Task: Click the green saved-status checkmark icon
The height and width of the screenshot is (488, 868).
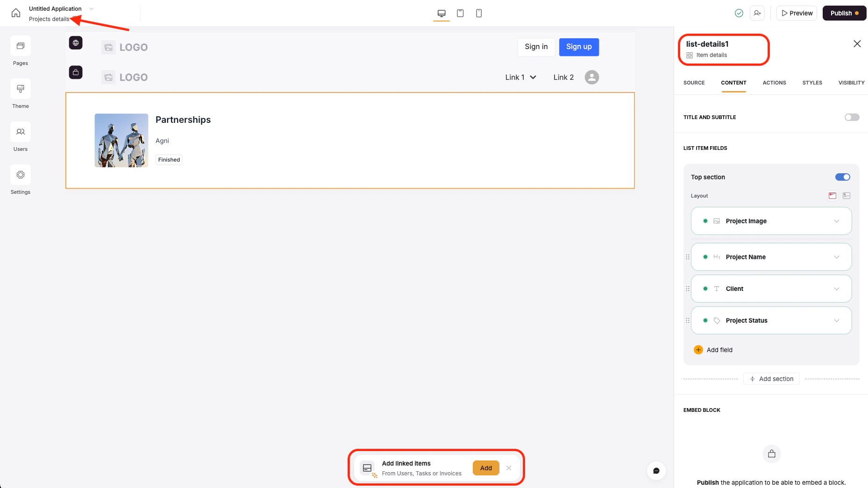Action: coord(739,13)
